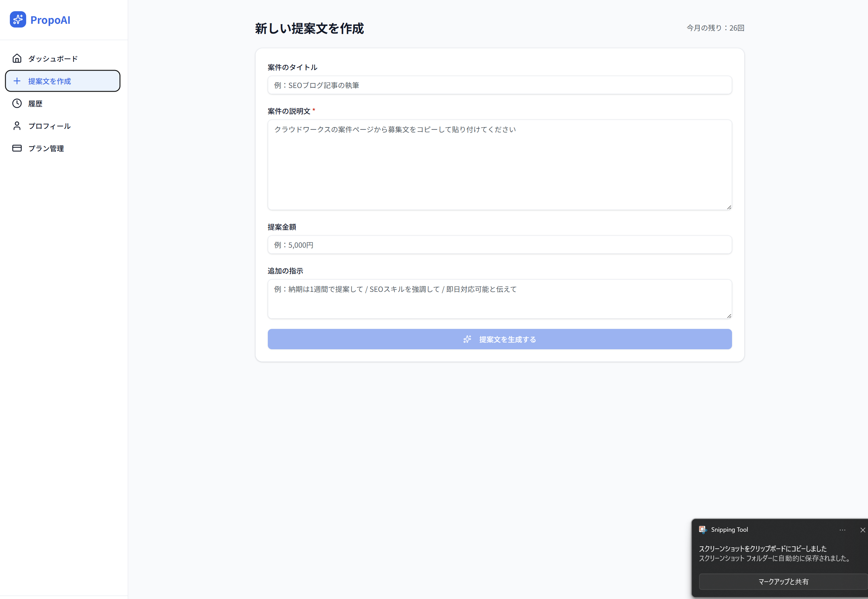Open the Snipping Tool notification options (…)
868x599 pixels.
(x=842, y=530)
